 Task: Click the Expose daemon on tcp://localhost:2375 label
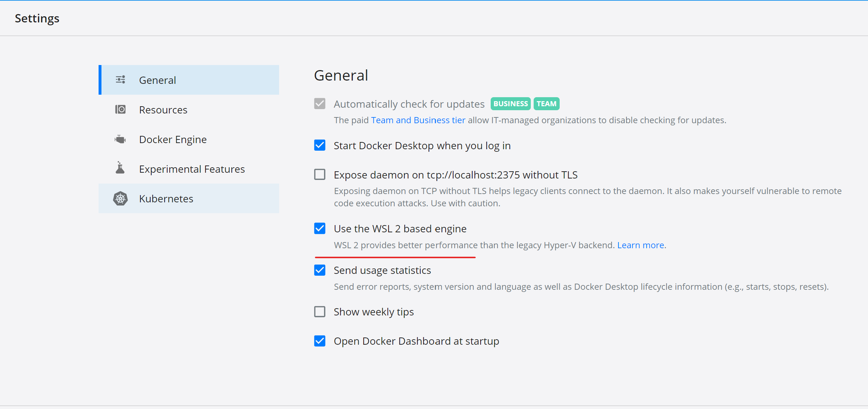point(456,175)
